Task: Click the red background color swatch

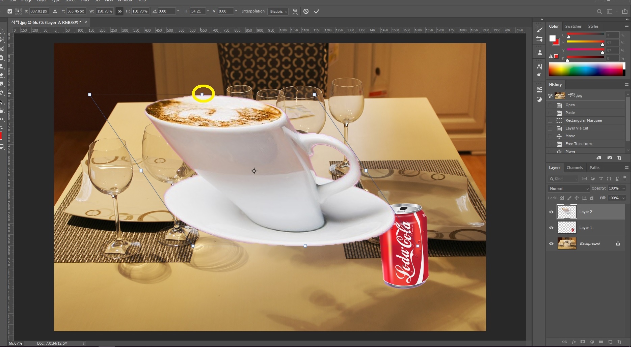Action: pos(556,42)
